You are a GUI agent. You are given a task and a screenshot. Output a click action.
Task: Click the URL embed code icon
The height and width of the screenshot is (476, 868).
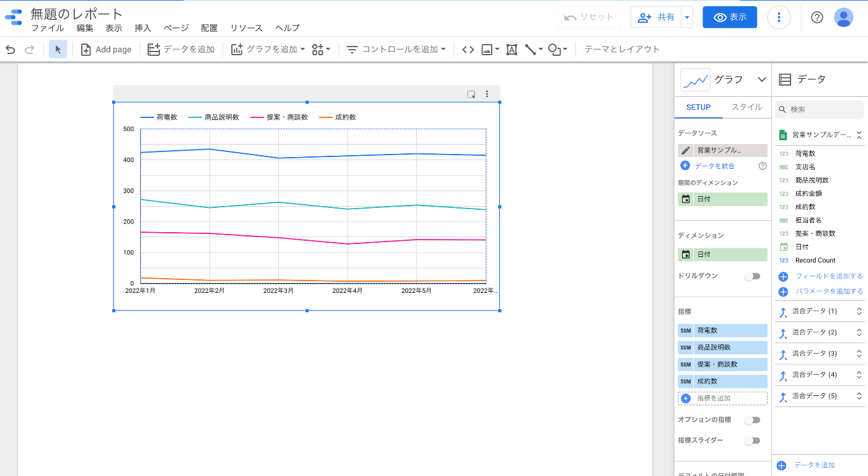click(468, 50)
